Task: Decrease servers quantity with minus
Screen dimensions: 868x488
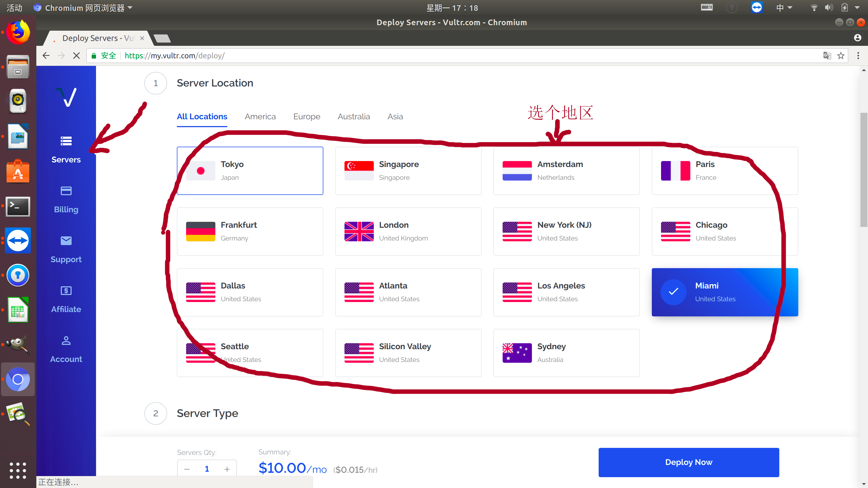Action: pos(187,469)
